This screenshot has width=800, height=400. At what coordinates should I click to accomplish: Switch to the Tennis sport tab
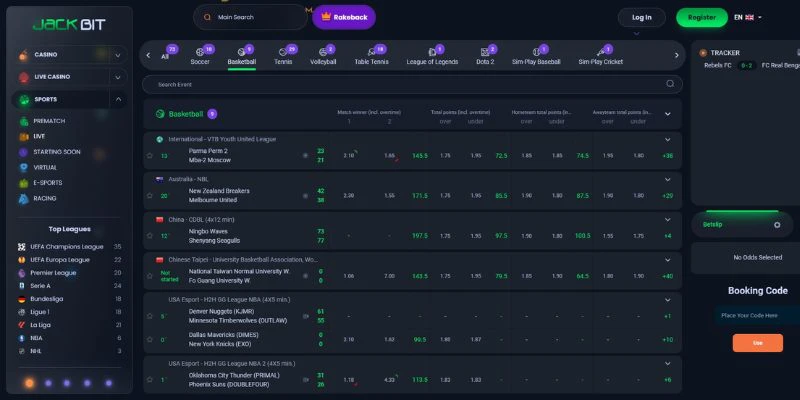(283, 57)
